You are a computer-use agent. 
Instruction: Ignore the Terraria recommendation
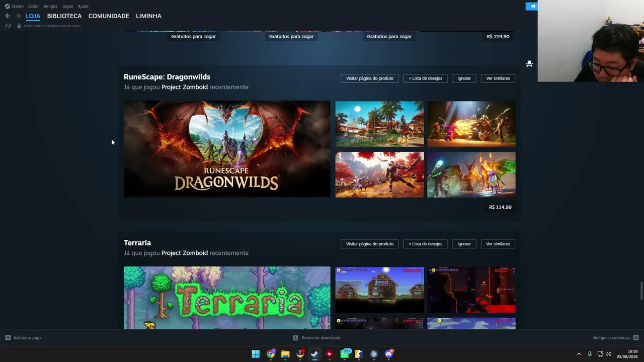(x=464, y=244)
